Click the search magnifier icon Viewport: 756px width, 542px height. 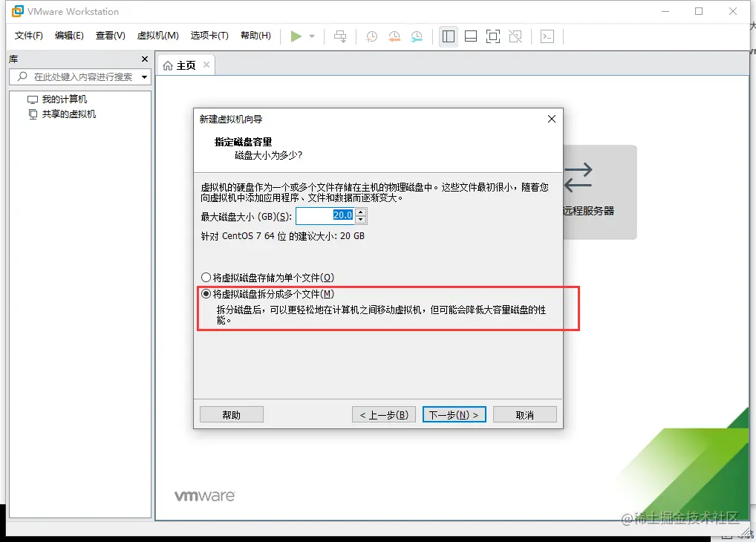(22, 76)
